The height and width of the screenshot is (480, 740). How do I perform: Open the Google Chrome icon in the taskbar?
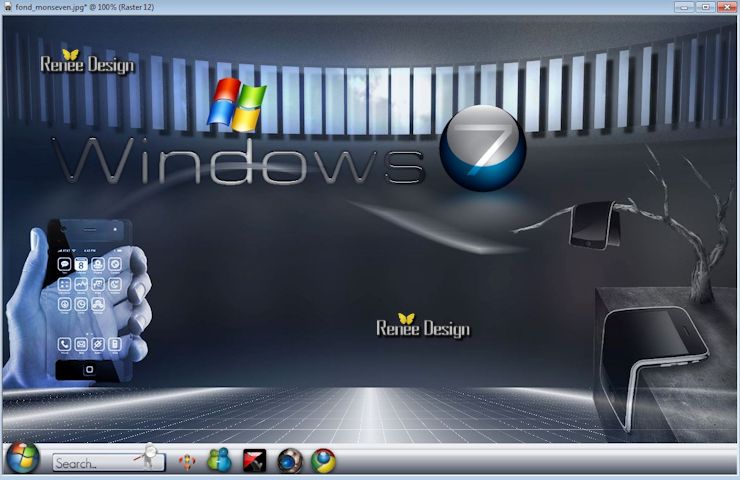[x=323, y=461]
